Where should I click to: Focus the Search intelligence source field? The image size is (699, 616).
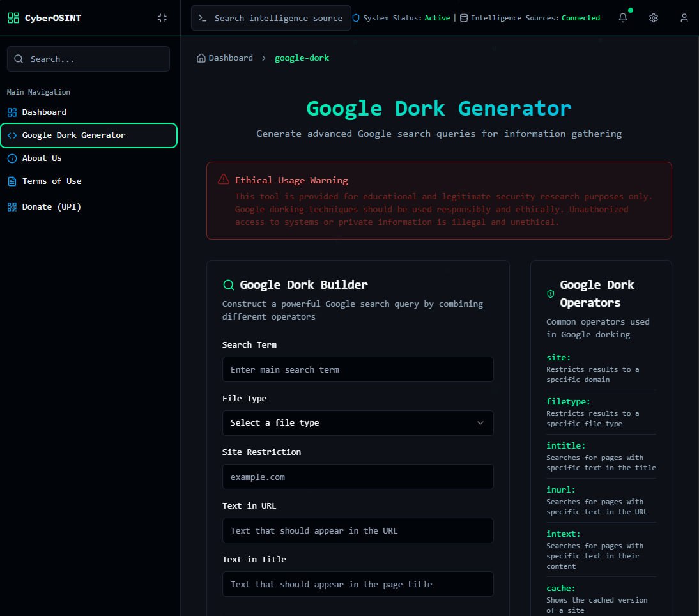(271, 18)
